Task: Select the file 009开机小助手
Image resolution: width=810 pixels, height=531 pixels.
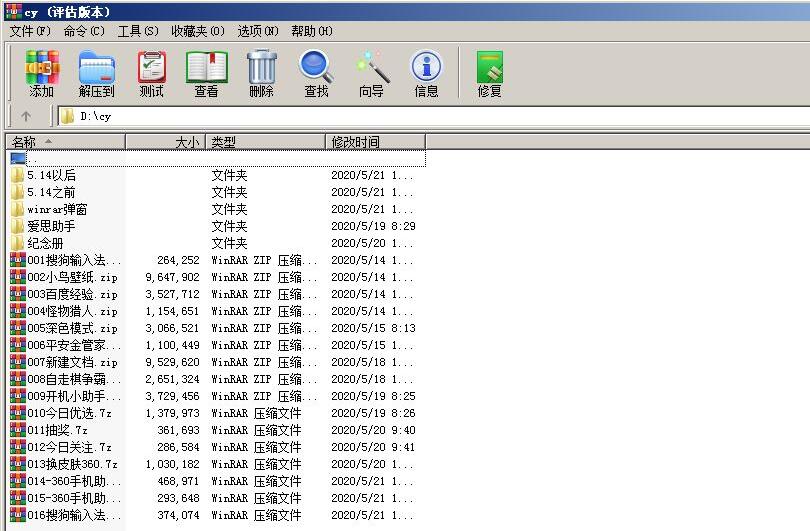Action: 74,396
